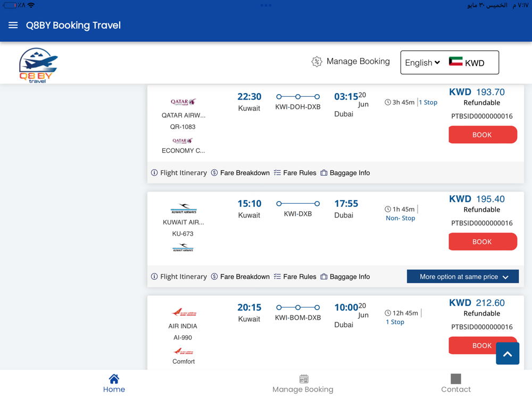Click the KWI-DXB route text
532x399 pixels.
(298, 214)
